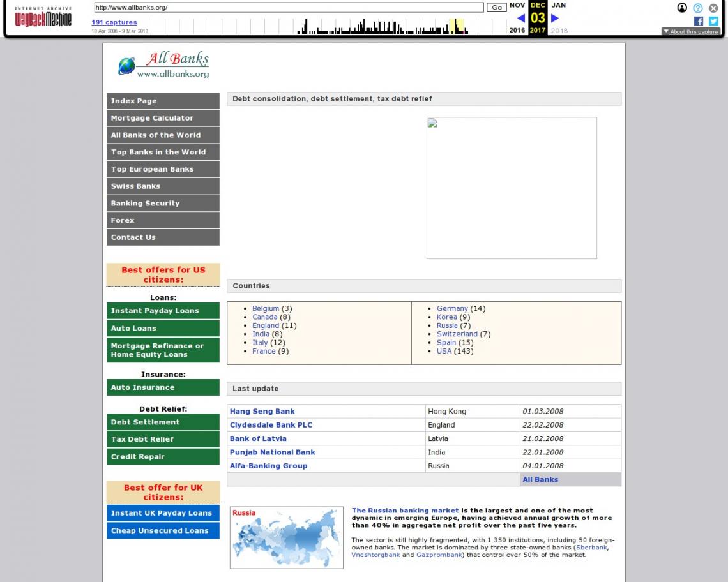Click the Wayback URL input field

[289, 8]
